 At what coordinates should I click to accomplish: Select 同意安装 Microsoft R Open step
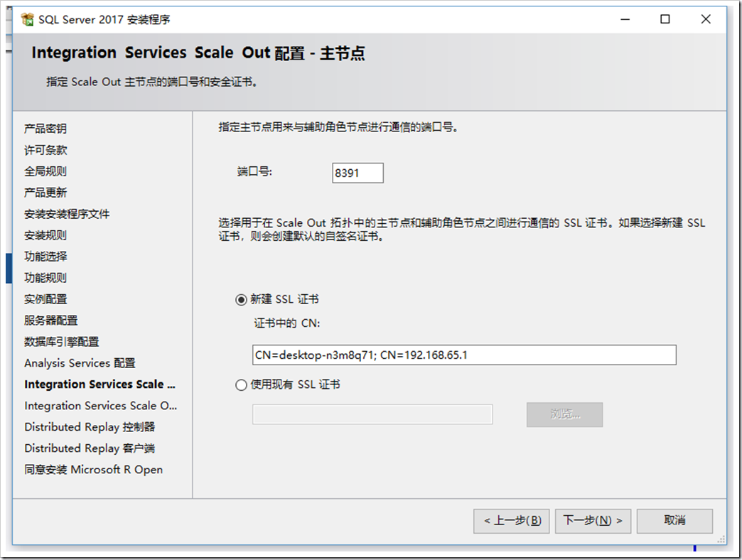click(93, 469)
